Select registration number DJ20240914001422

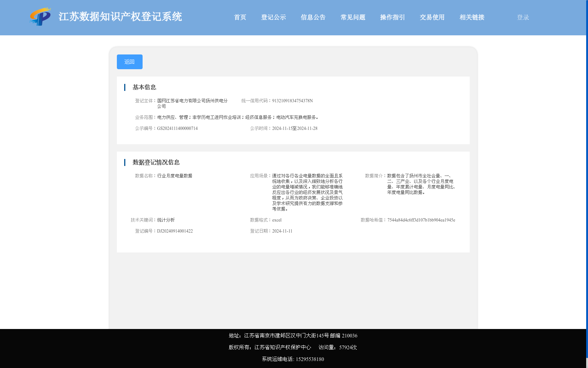pyautogui.click(x=175, y=231)
